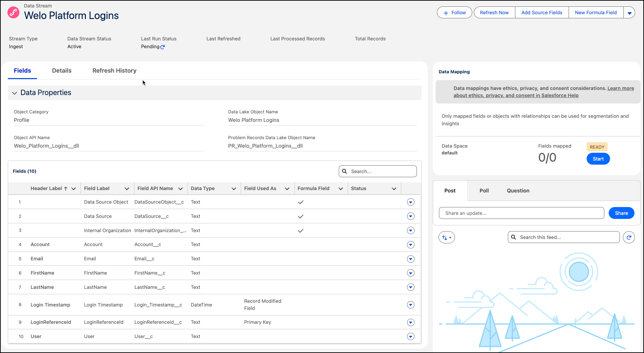Open row action menu for Data Source Object
This screenshot has height=353, width=644.
pos(410,202)
